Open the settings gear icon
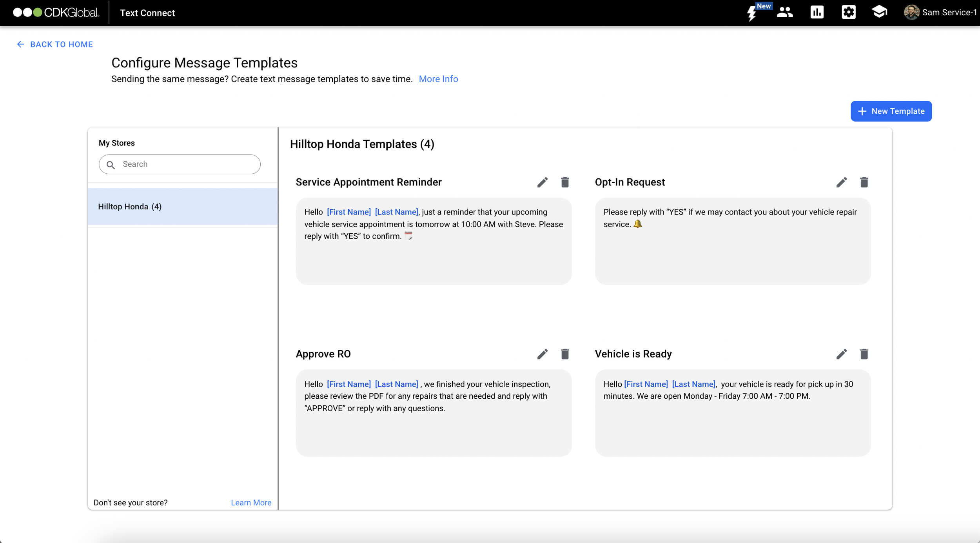This screenshot has height=543, width=980. [x=848, y=13]
